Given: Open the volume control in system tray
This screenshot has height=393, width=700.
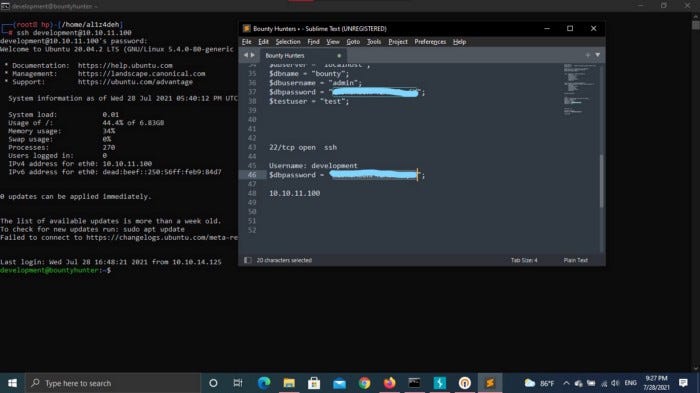Looking at the screenshot, I should [x=615, y=383].
